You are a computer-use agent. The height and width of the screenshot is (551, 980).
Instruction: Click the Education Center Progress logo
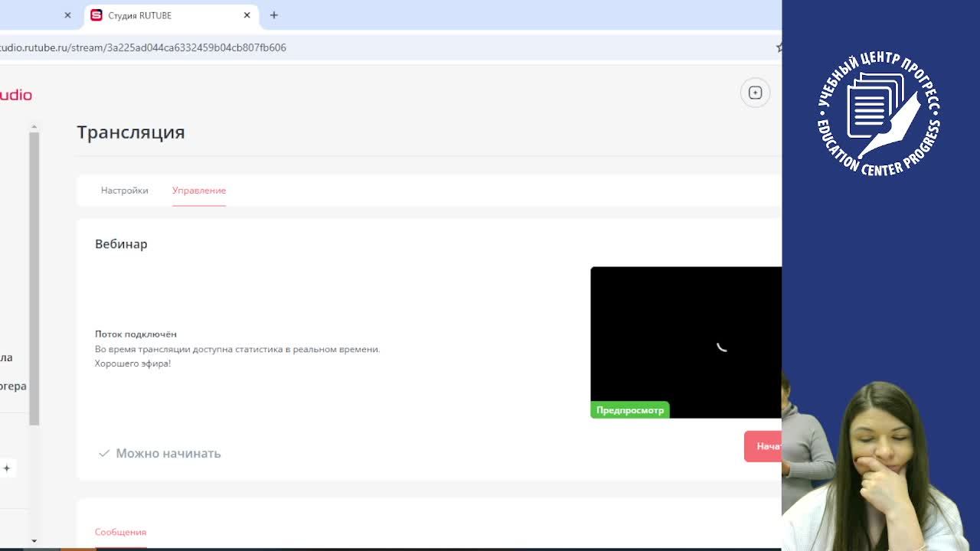point(878,114)
